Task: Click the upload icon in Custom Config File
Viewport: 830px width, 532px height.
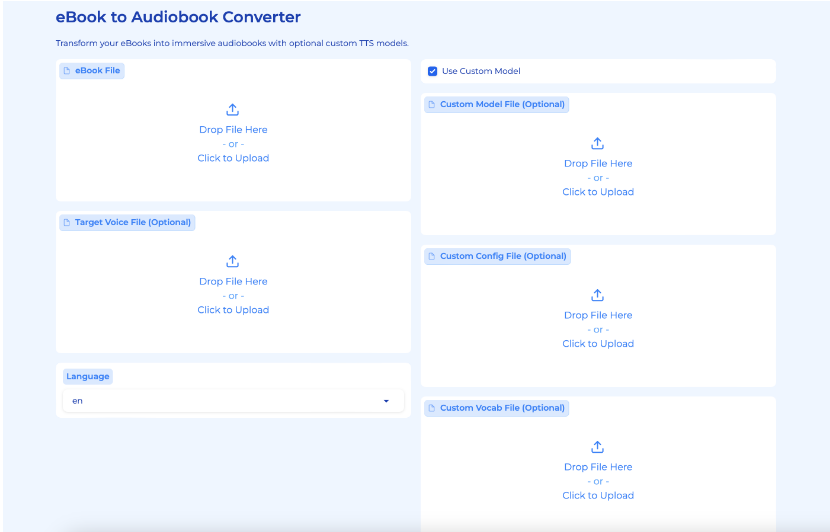Action: [x=598, y=296]
